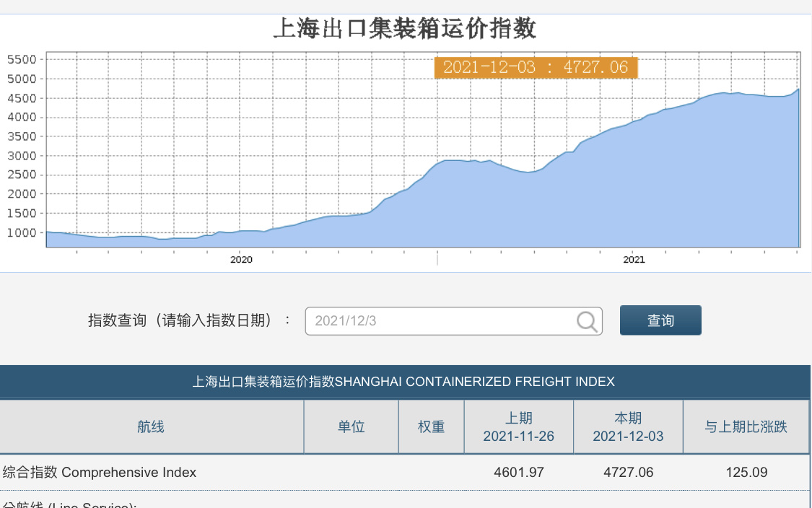Click the 3000 y-axis value label

click(22, 155)
